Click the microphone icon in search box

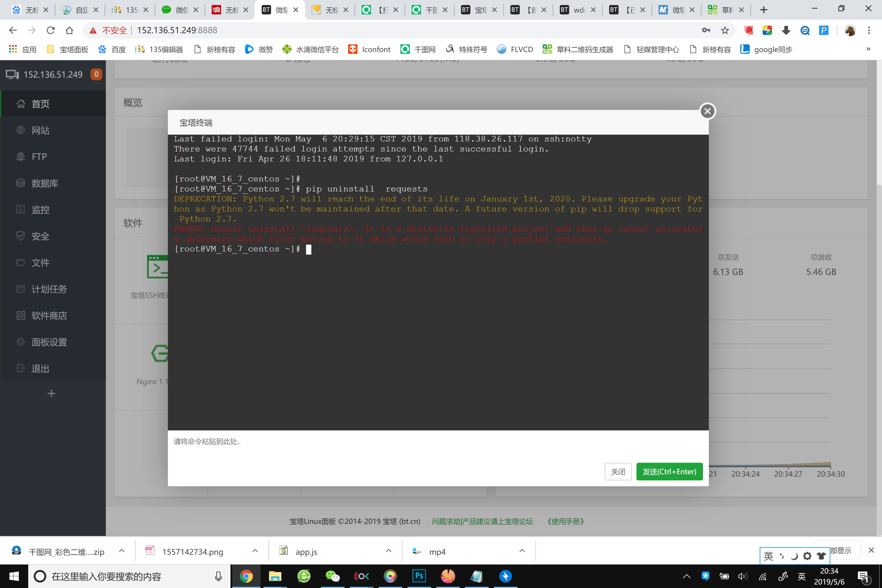[218, 576]
